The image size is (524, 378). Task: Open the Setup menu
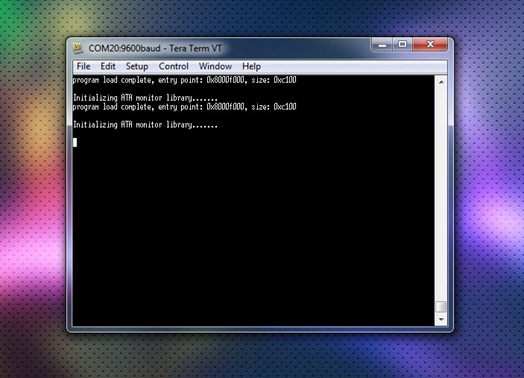137,66
